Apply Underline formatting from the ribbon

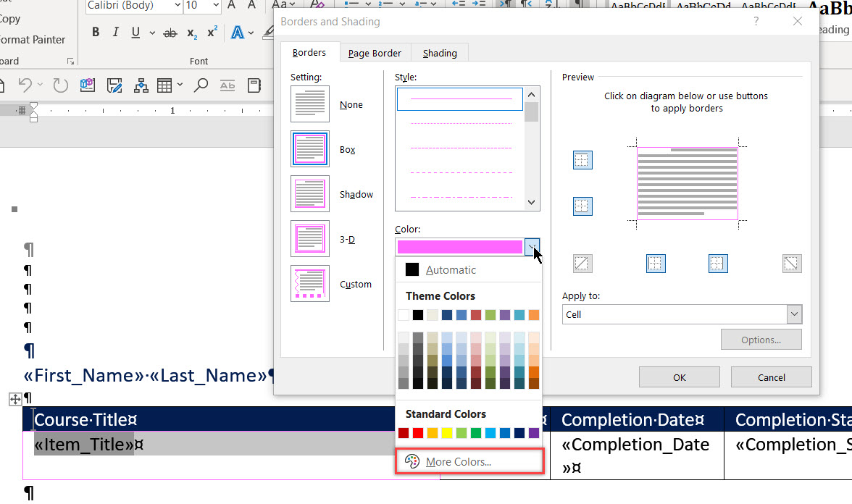136,33
